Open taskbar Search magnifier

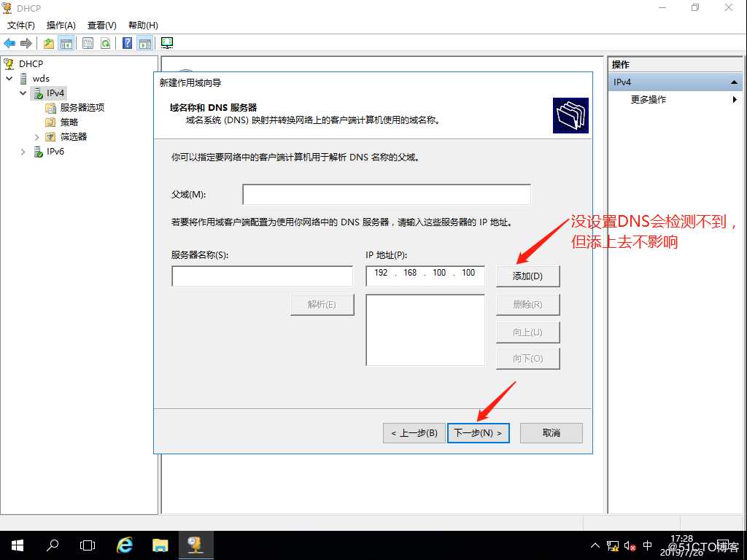tap(53, 545)
